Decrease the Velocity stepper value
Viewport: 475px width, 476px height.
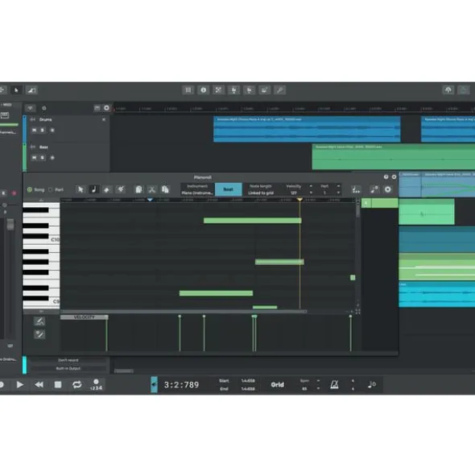point(311,192)
